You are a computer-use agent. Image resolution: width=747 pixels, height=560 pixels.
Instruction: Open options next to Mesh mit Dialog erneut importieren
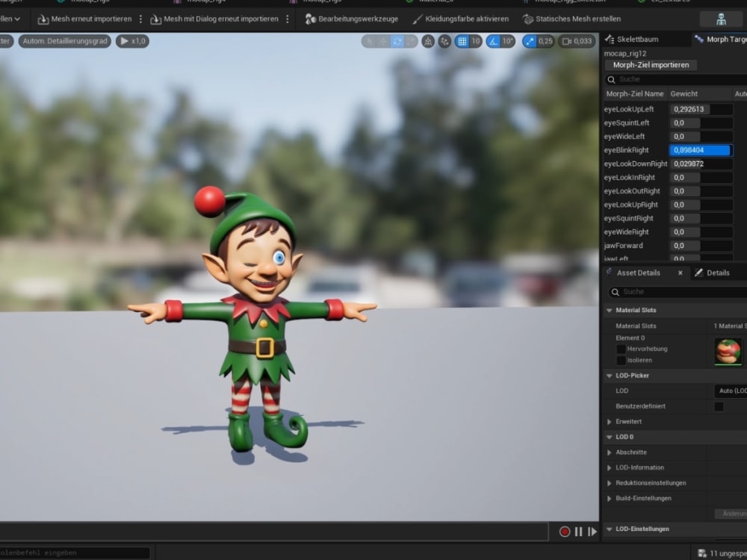pos(288,19)
